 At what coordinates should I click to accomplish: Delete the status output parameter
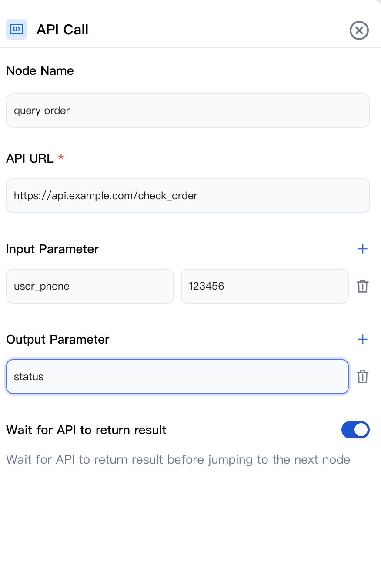point(362,377)
